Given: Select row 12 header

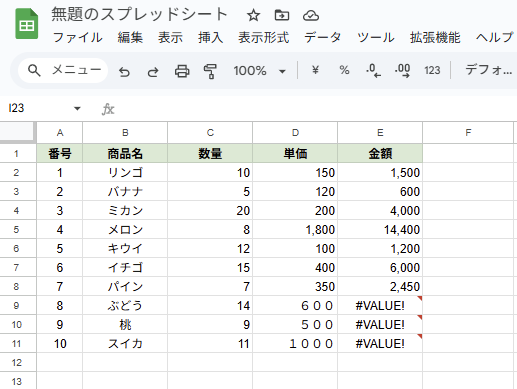Looking at the screenshot, I should [18, 362].
